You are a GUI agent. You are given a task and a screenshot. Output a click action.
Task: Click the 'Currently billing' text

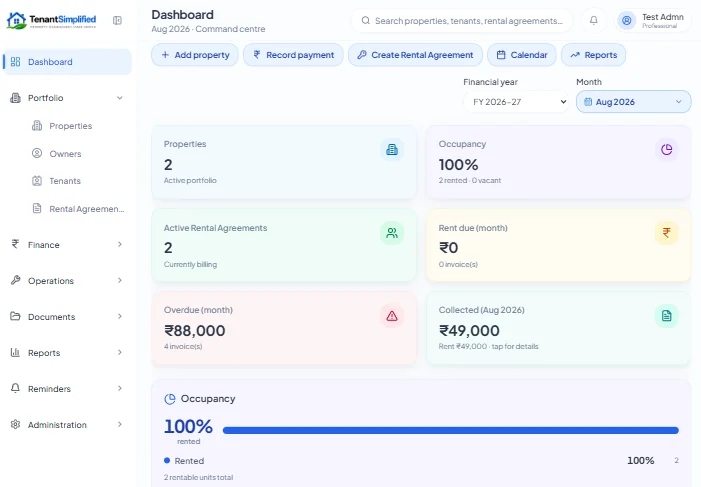click(190, 265)
